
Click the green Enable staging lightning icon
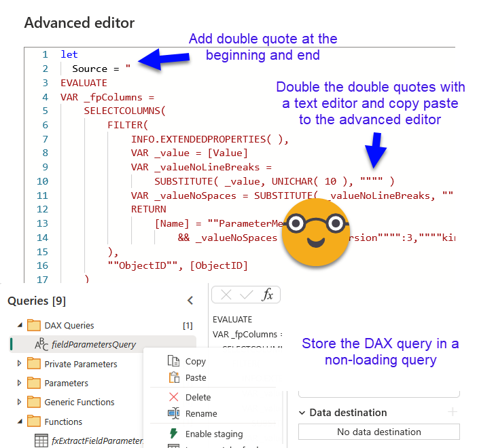coord(173,434)
